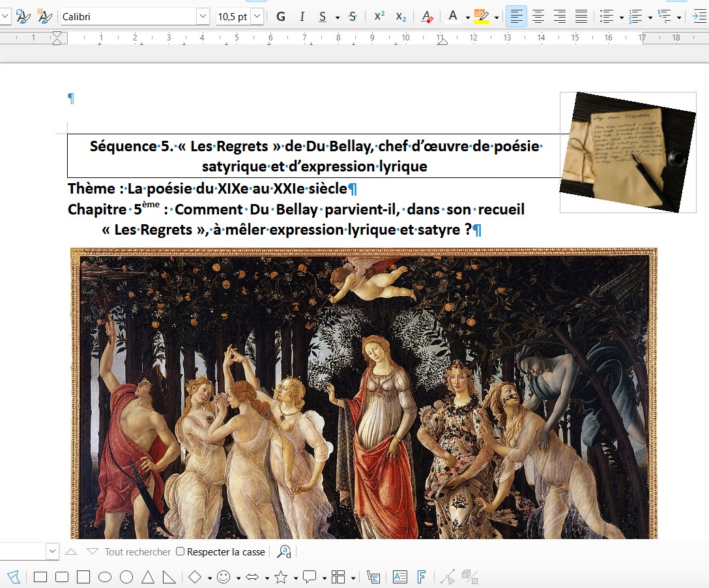709x588 pixels.
Task: Toggle ordered numbered list
Action: point(635,17)
